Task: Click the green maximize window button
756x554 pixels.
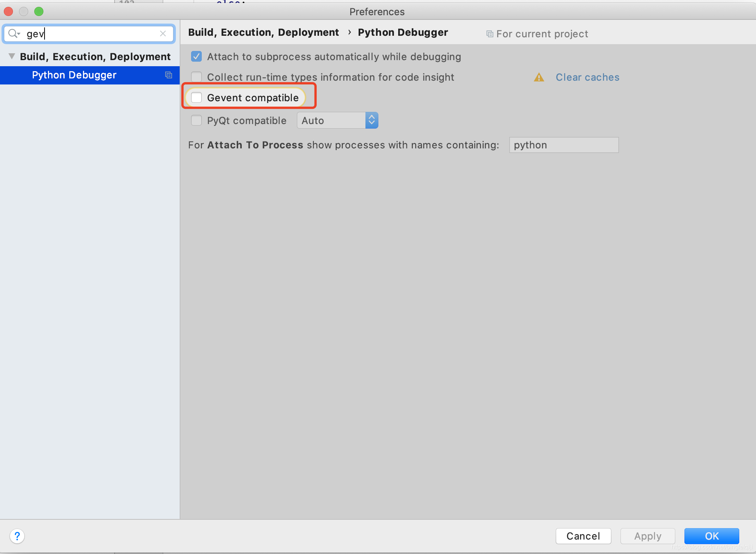Action: pos(39,11)
